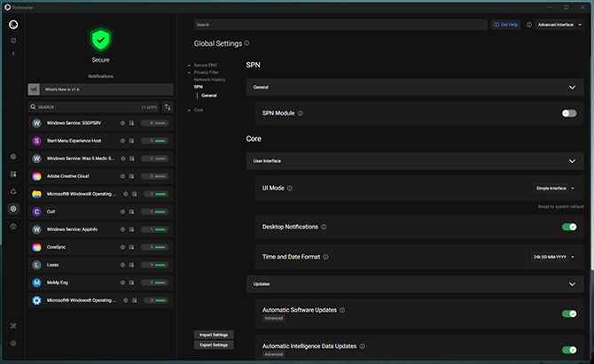594x364 pixels.
Task: Select SPN in the settings navigation
Action: coord(198,87)
